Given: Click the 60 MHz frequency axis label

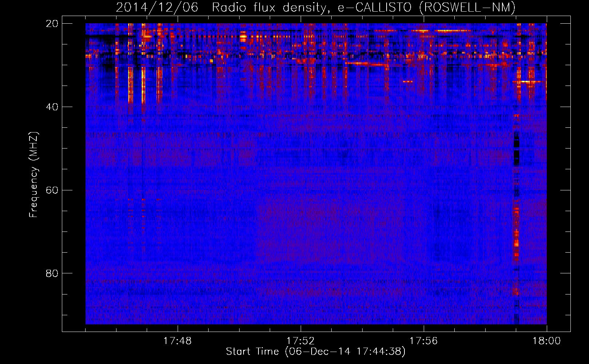Looking at the screenshot, I should click(x=52, y=190).
